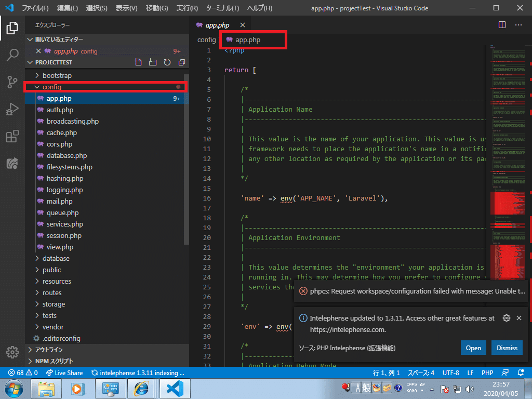Collapse all folders in explorer

pos(182,62)
